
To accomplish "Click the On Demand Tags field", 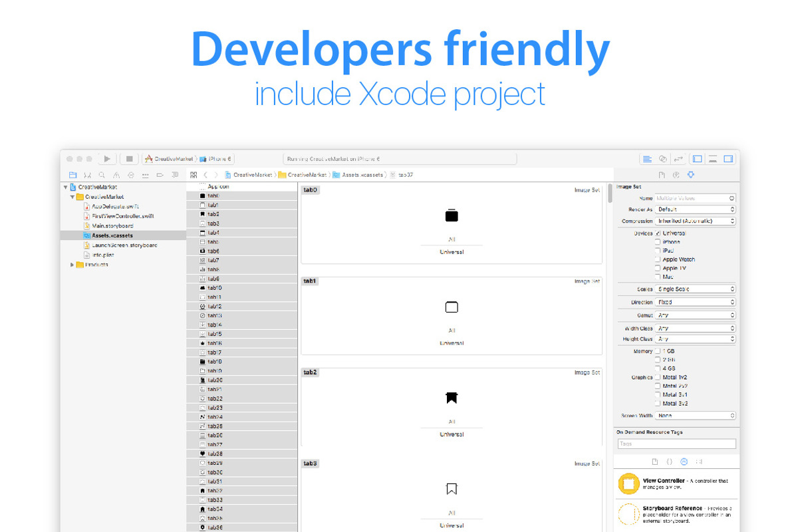I will [x=676, y=444].
